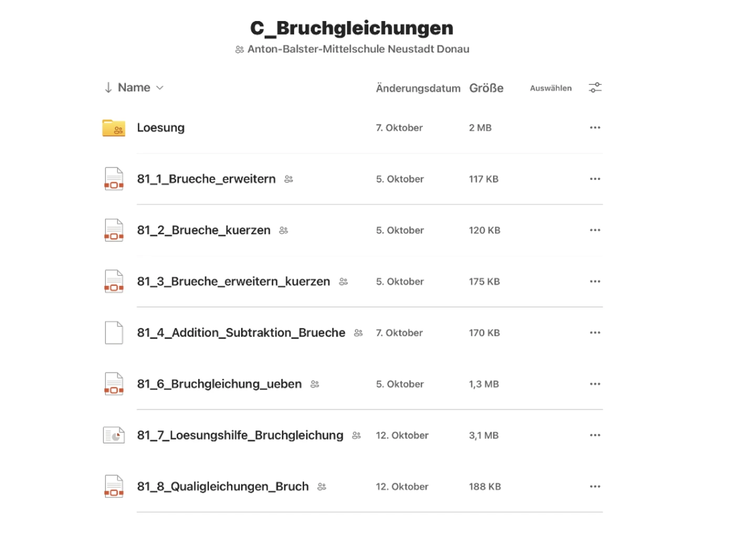756x539 pixels.
Task: Click shared icon next to 81_2_Brueche_kuerzen
Action: [x=283, y=230]
